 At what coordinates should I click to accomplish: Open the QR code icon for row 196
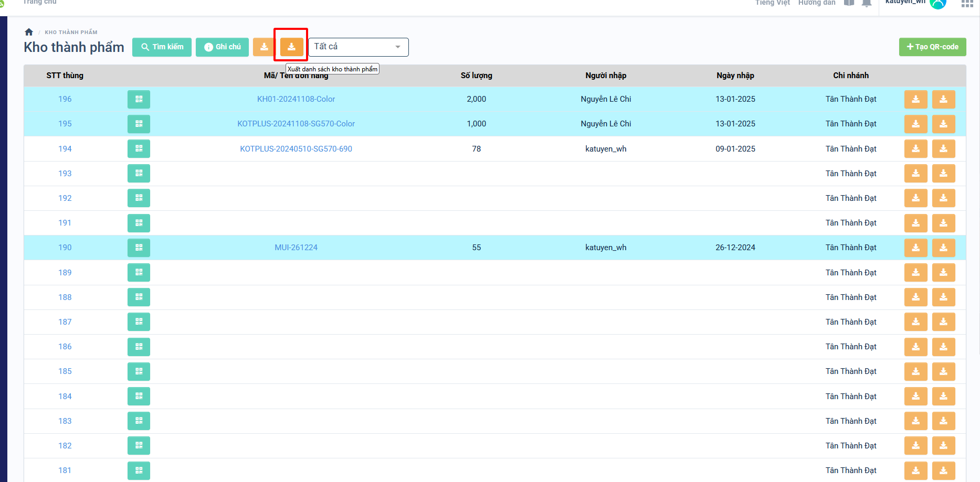(x=139, y=99)
